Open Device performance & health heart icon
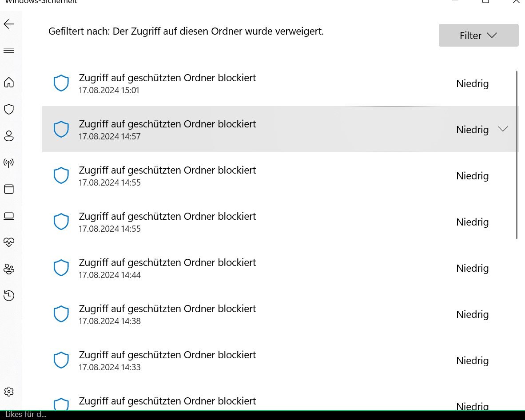This screenshot has width=525, height=420. [9, 242]
